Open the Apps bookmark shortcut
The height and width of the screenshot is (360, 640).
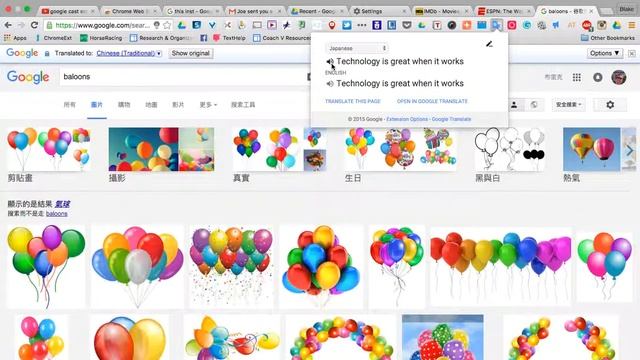[x=16, y=38]
